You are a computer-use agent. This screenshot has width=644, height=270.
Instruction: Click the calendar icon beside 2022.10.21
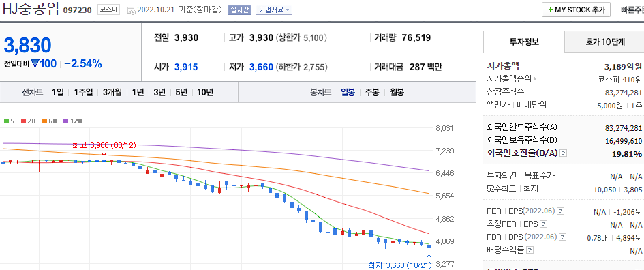click(132, 11)
